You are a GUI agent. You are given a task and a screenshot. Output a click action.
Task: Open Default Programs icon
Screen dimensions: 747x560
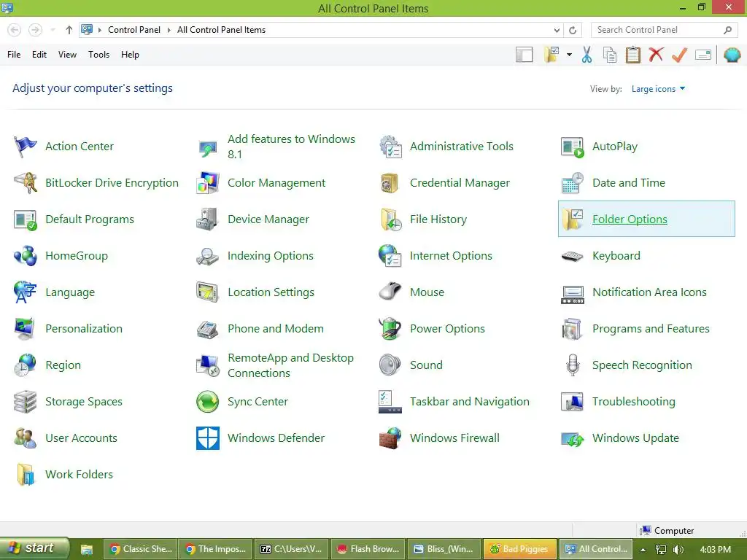[x=26, y=219]
